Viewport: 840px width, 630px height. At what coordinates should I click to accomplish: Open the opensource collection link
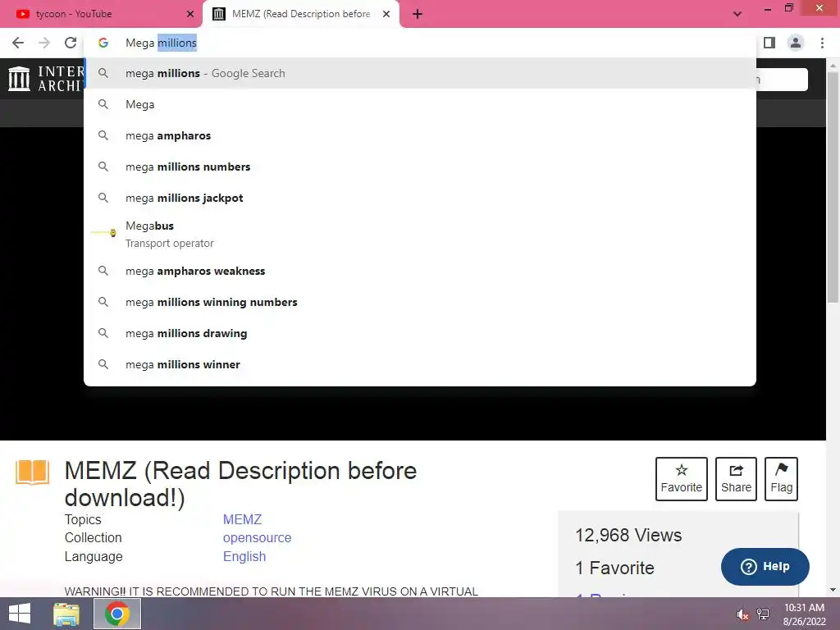point(257,538)
